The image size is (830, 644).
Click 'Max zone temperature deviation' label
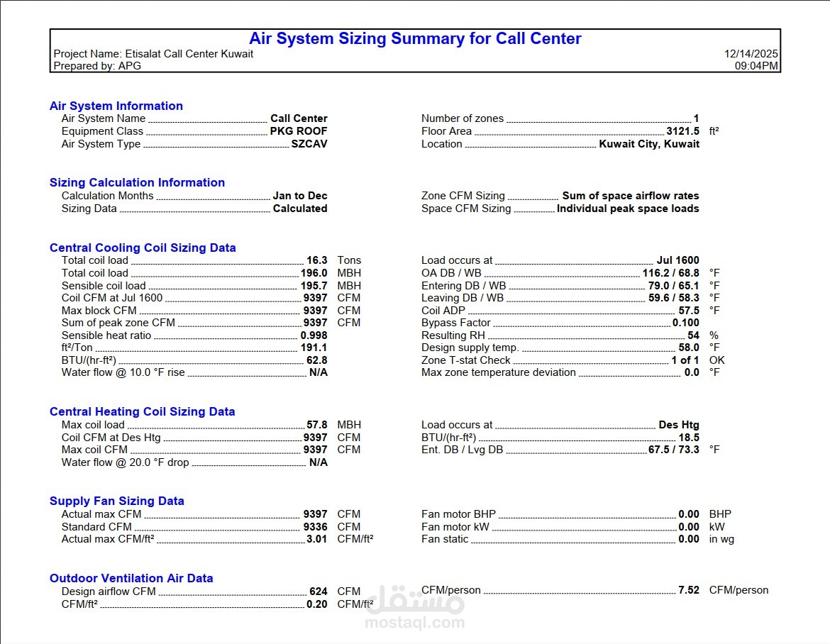point(499,372)
